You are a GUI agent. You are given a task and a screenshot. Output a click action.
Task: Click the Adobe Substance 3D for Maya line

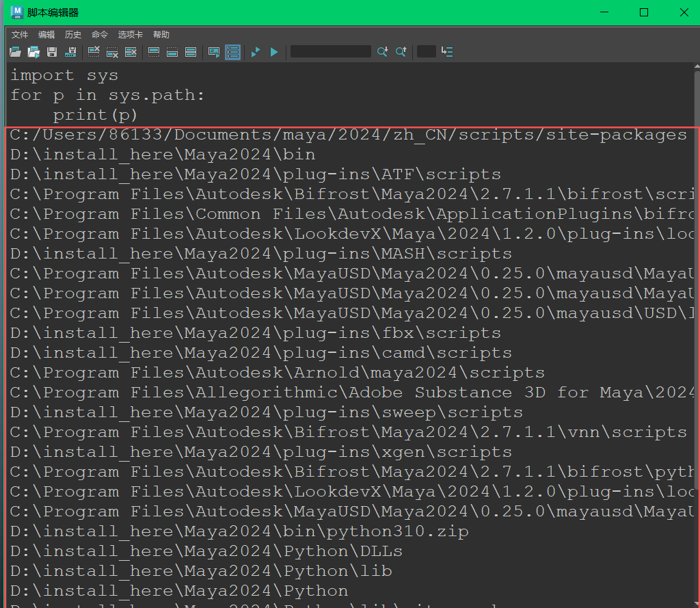pos(352,393)
